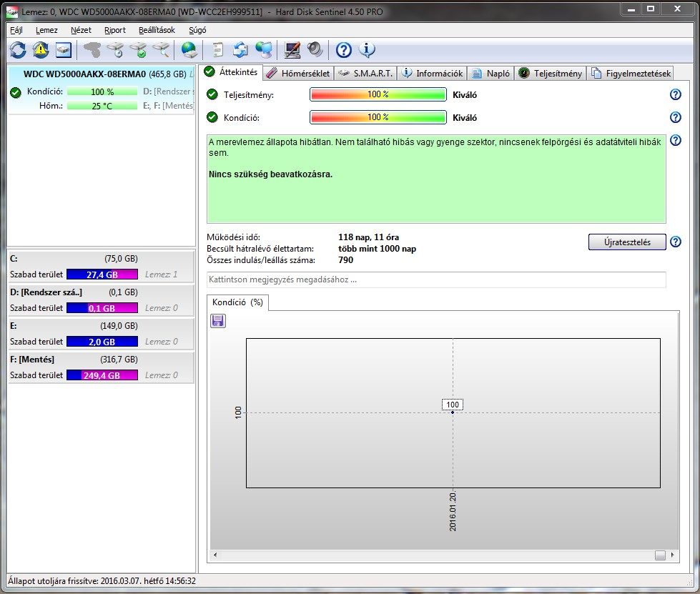Select disk WDC WD5000AAKX-08ERMA0 in list
This screenshot has width=700, height=594.
click(x=102, y=89)
